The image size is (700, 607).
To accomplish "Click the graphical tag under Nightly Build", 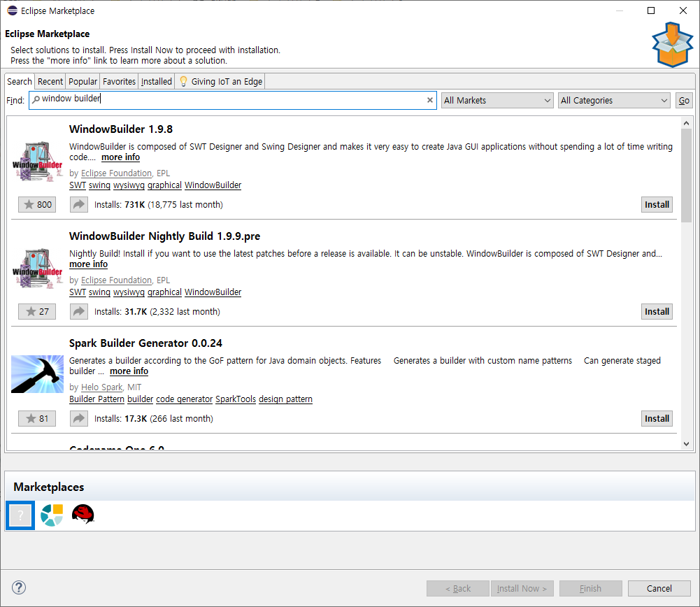I will click(164, 292).
